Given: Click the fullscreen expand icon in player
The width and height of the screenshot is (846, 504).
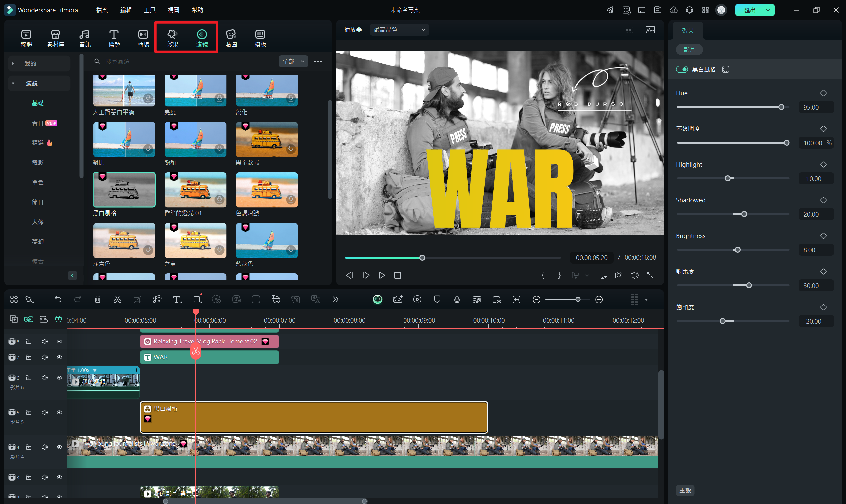Looking at the screenshot, I should pyautogui.click(x=650, y=275).
